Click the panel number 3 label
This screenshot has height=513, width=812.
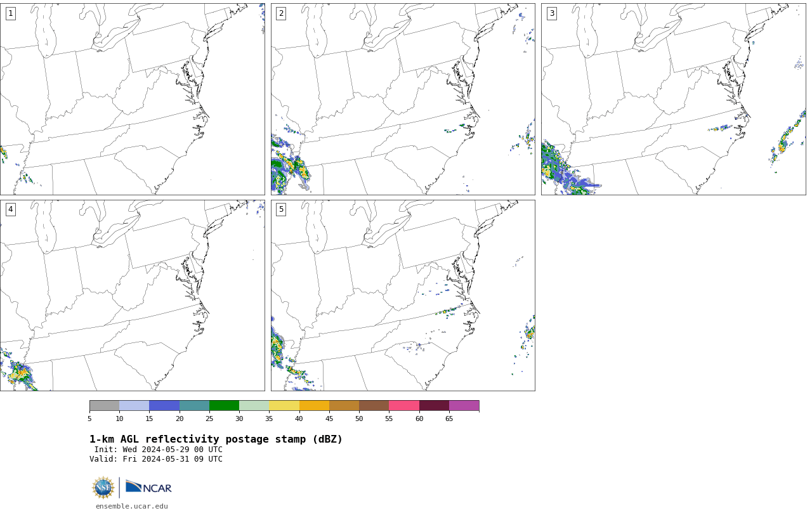tap(551, 13)
